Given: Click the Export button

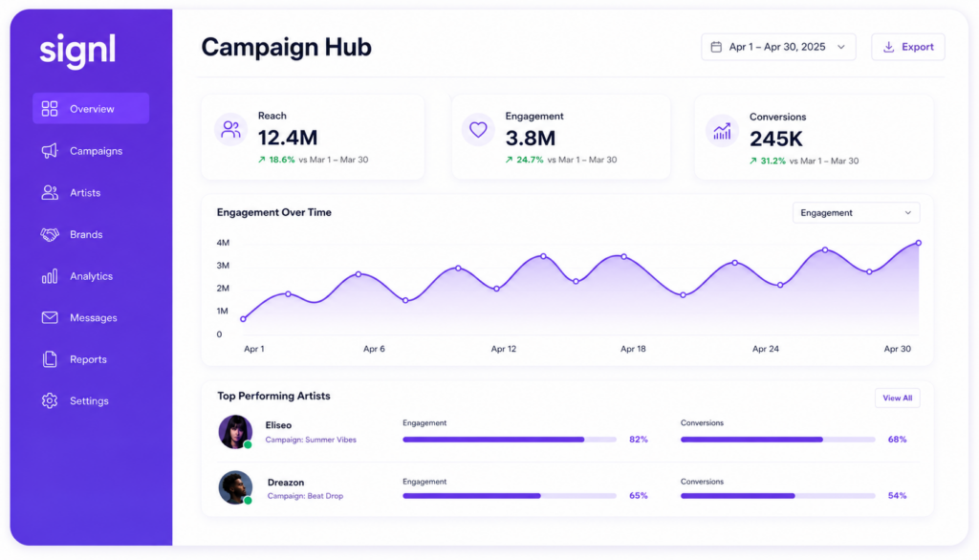Looking at the screenshot, I should pos(908,47).
